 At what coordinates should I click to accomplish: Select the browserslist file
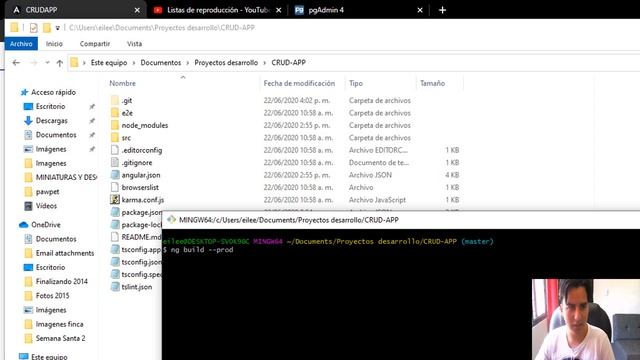(140, 187)
